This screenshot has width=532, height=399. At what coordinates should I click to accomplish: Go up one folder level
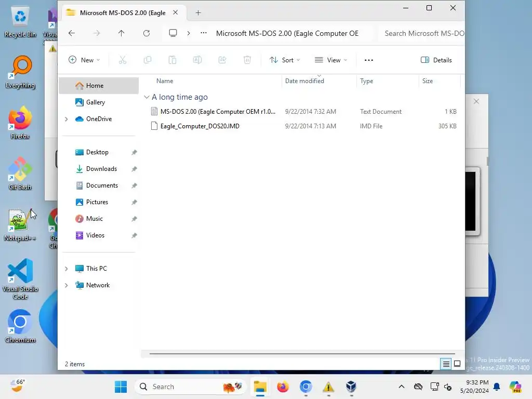pyautogui.click(x=121, y=33)
